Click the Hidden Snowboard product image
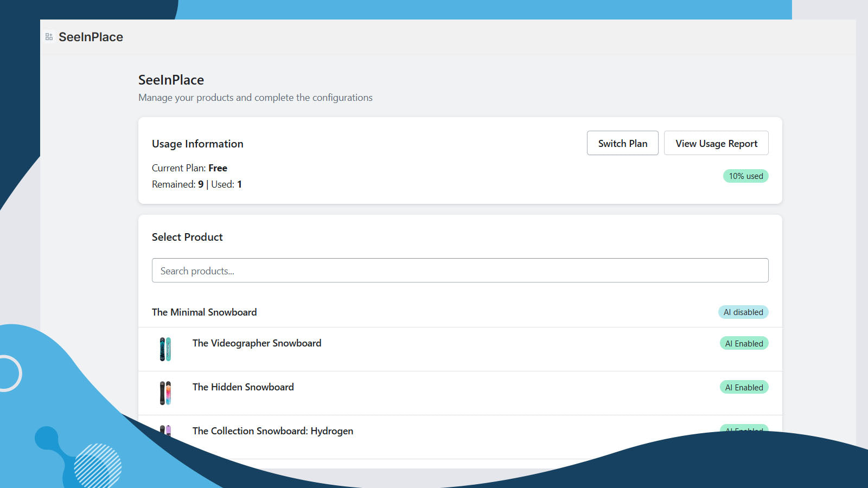Screen dimensions: 868x488 165,393
